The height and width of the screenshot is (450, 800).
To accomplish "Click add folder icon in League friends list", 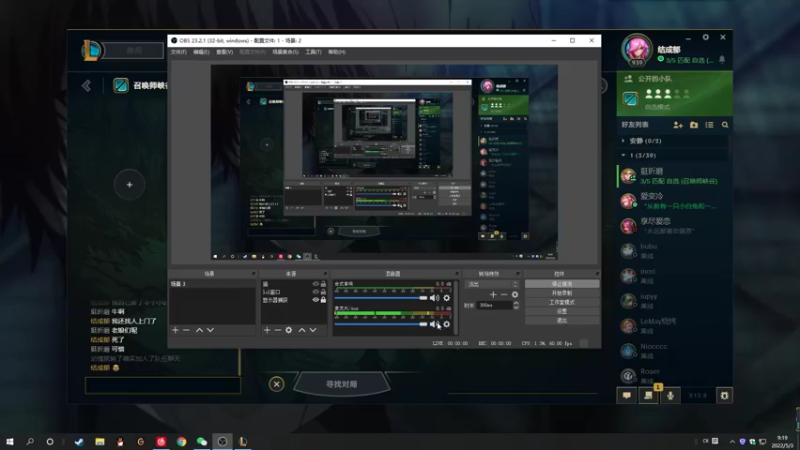I will click(x=694, y=125).
